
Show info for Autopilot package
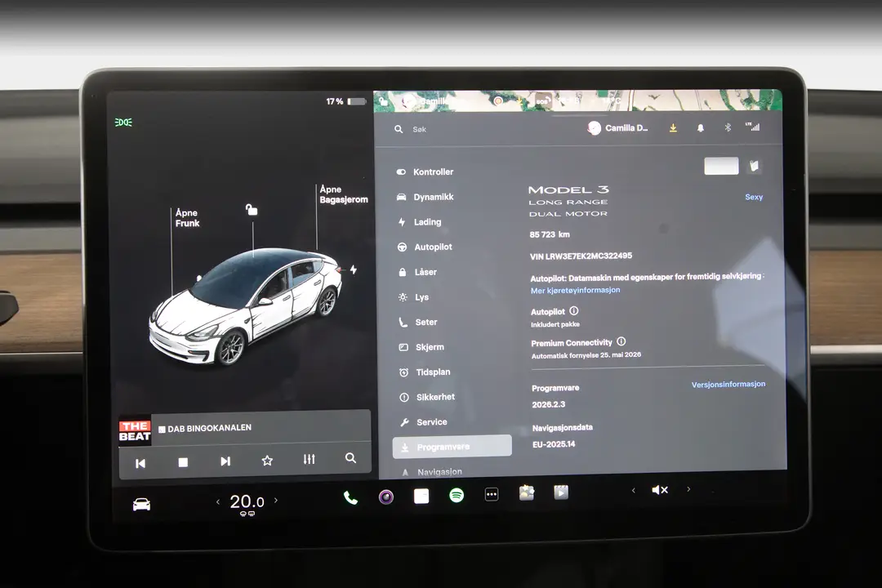(x=574, y=310)
